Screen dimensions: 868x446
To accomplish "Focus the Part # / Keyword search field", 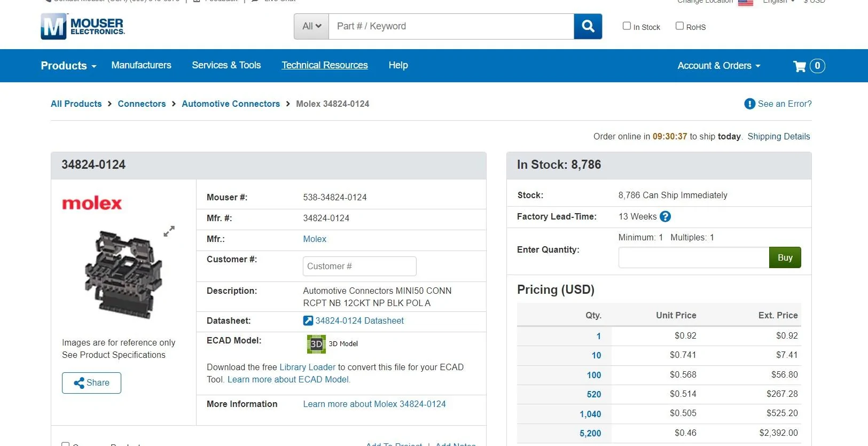I will click(451, 26).
